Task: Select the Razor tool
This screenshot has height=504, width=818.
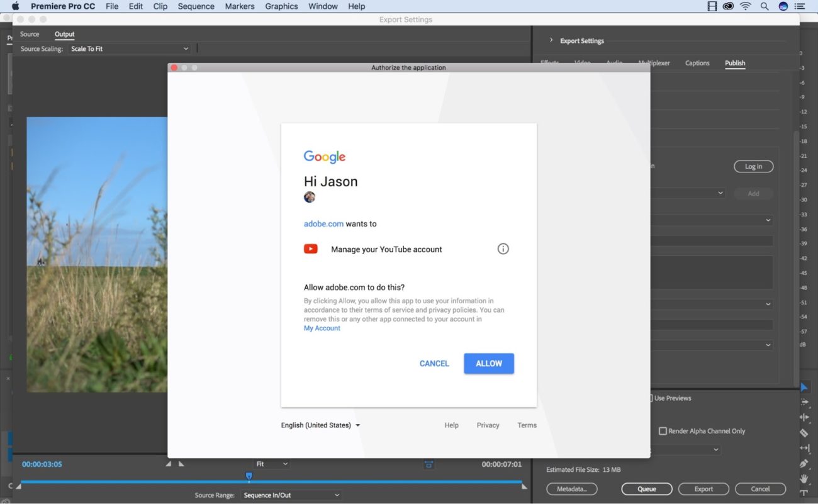Action: (804, 432)
